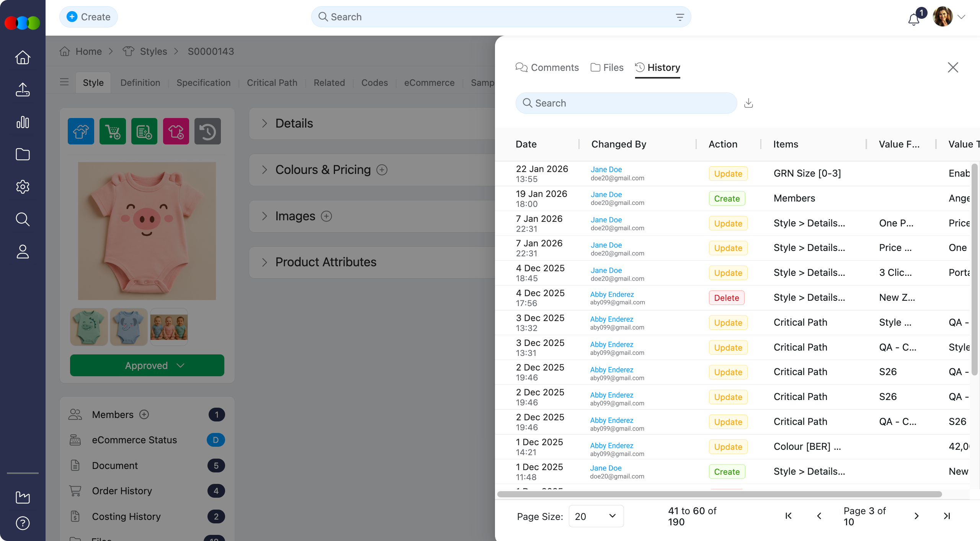The width and height of the screenshot is (980, 541).
Task: Click the Create button
Action: coord(88,17)
